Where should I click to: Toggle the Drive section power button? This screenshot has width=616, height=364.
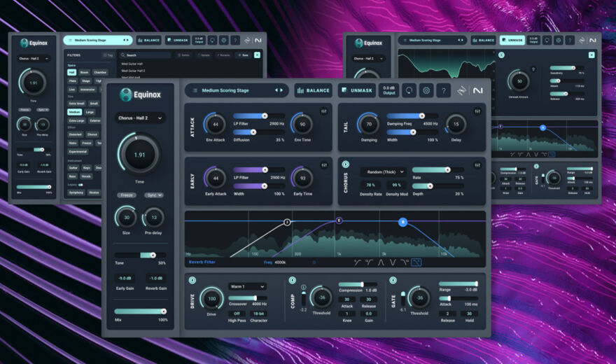[x=192, y=281]
